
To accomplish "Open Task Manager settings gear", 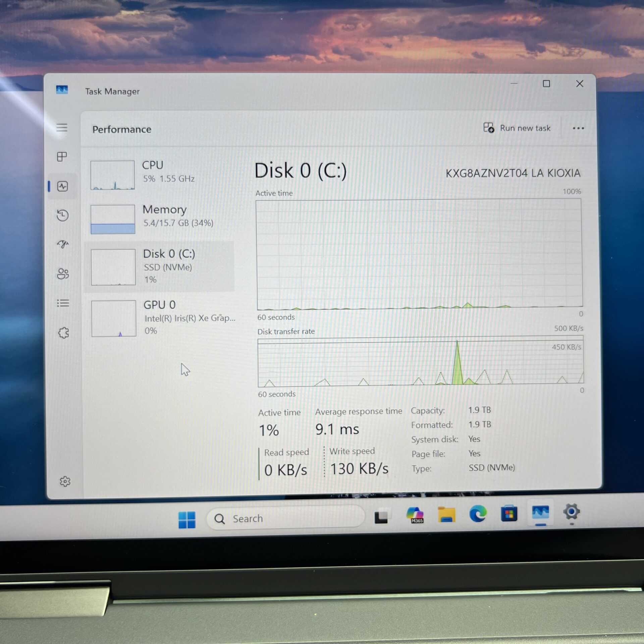I will point(65,481).
